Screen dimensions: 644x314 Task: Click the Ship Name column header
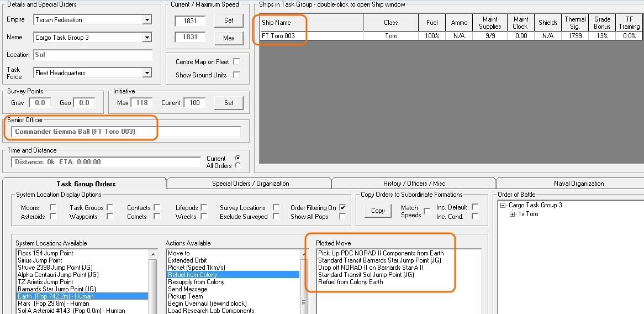[312, 23]
